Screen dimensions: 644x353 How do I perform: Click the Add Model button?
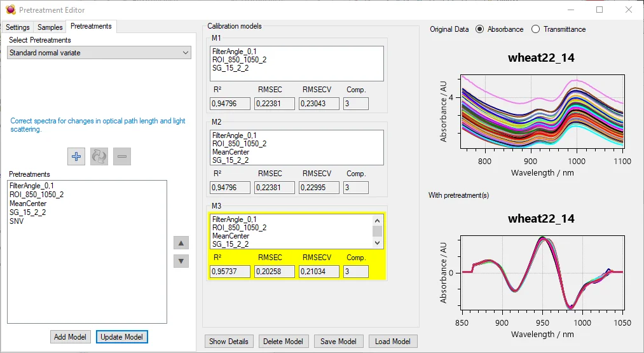coord(71,337)
